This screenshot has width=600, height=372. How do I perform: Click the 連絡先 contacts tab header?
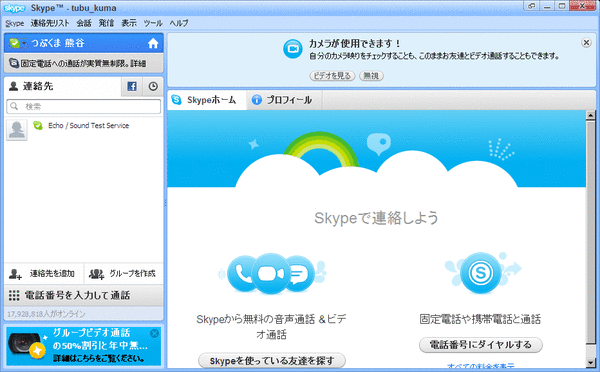click(x=62, y=86)
